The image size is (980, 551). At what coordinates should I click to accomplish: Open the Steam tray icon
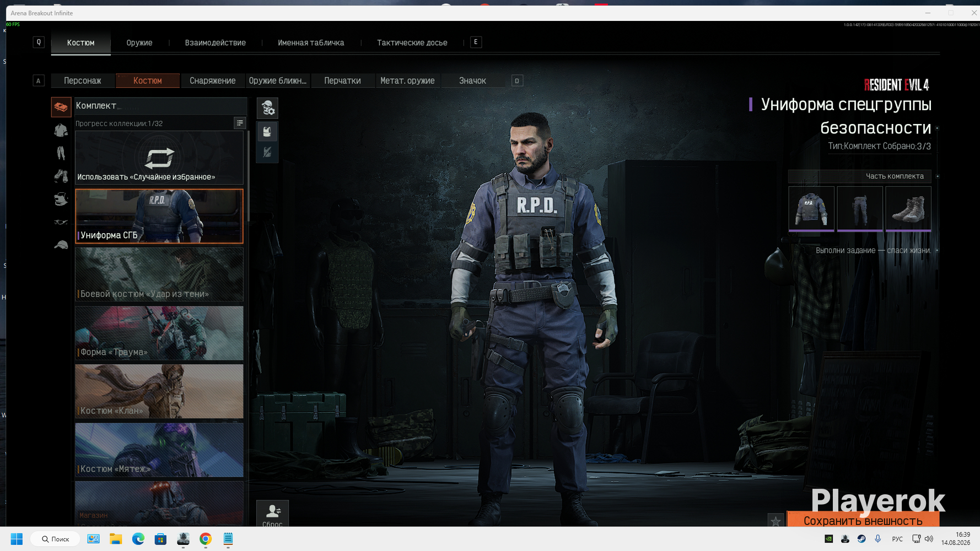(861, 539)
